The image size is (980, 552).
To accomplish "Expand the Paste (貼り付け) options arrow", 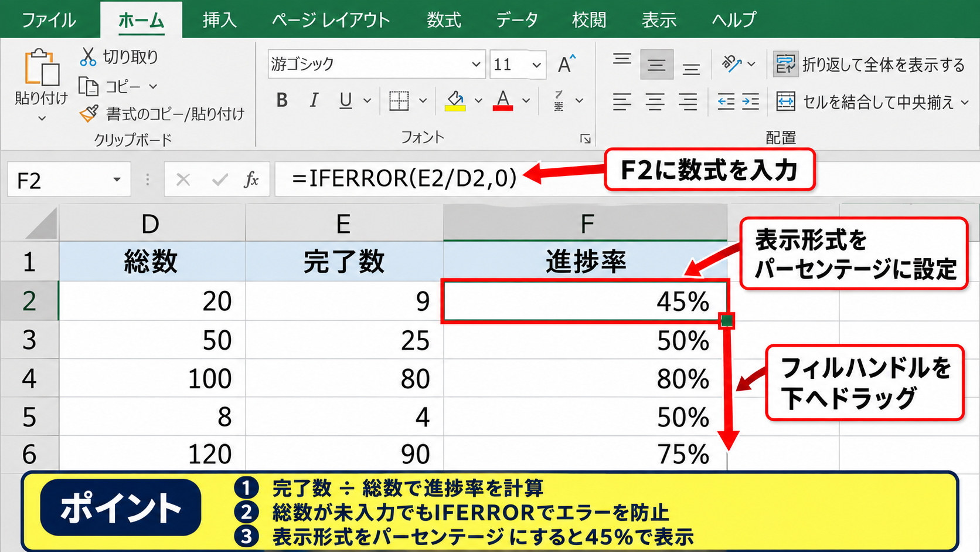I will (42, 118).
